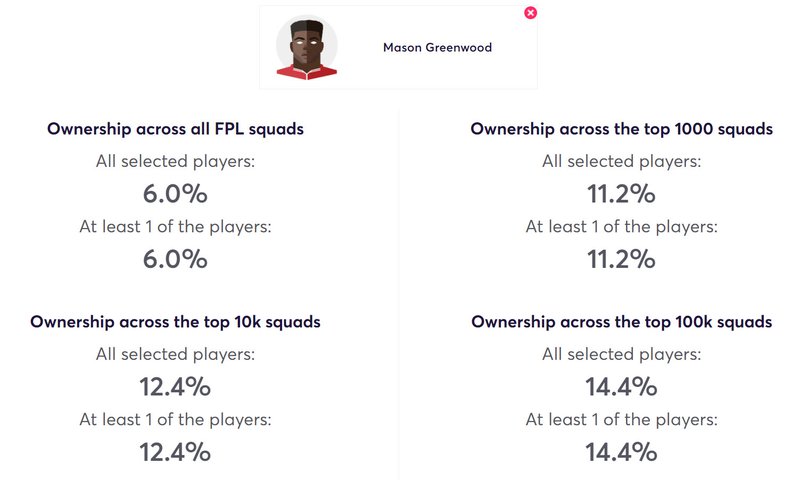800x480 pixels.
Task: Click the Mason Greenwood player card
Action: pos(398,47)
